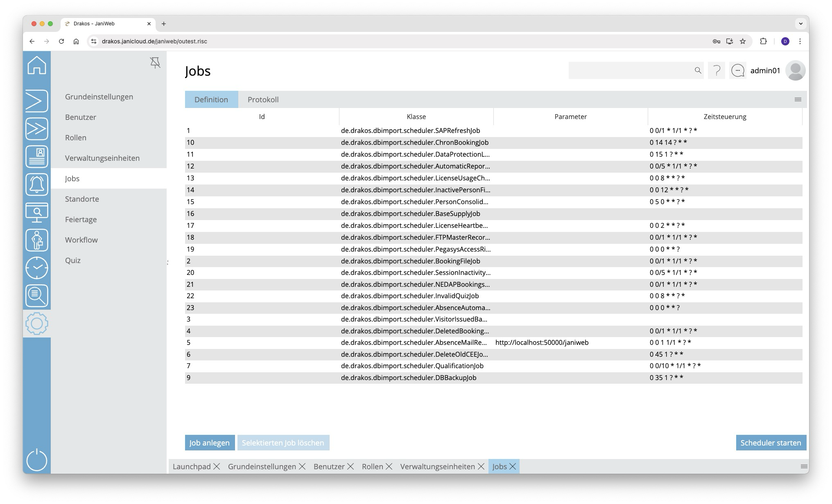
Task: Close the Rollen bottom tab
Action: pos(389,467)
